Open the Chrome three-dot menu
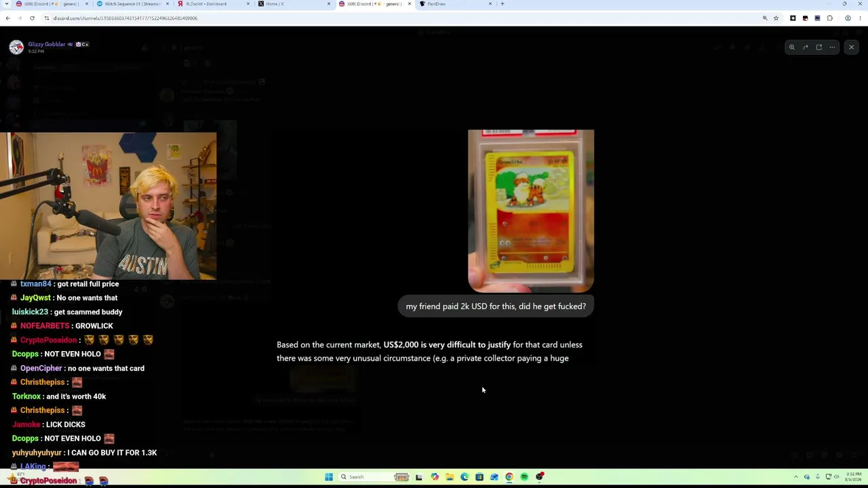The height and width of the screenshot is (488, 868). click(860, 18)
